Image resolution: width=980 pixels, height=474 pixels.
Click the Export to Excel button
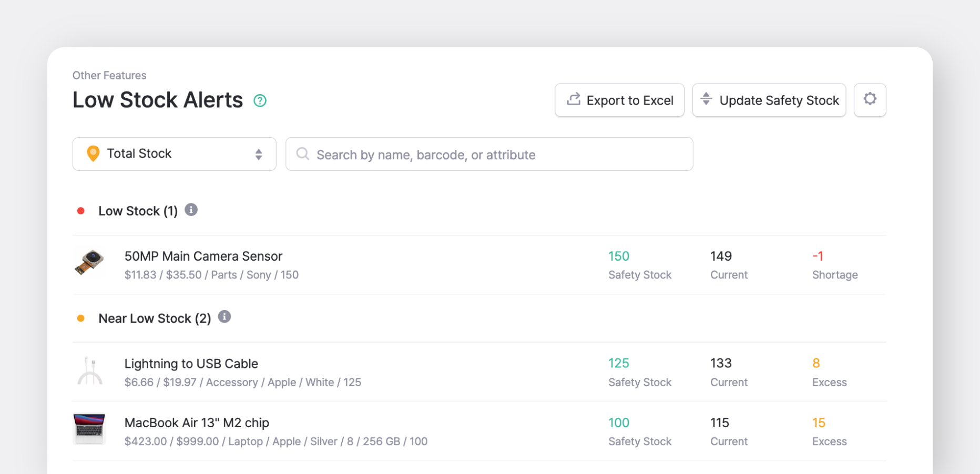tap(619, 100)
